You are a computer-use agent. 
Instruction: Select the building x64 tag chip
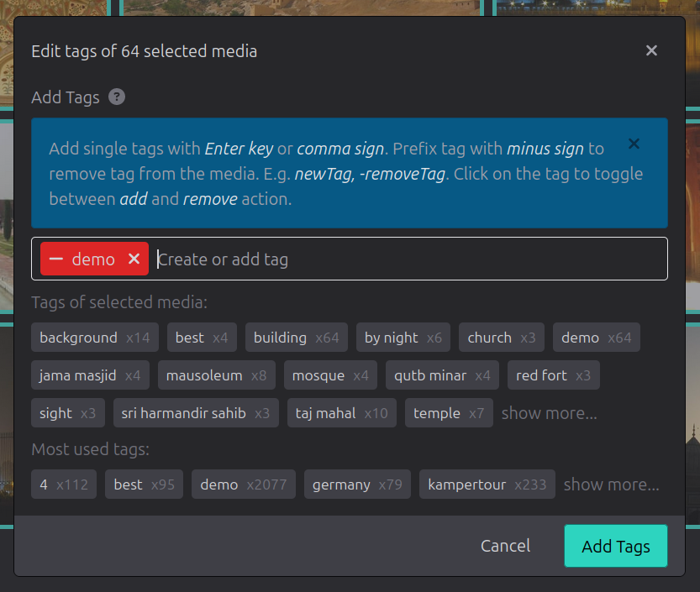[x=296, y=337]
